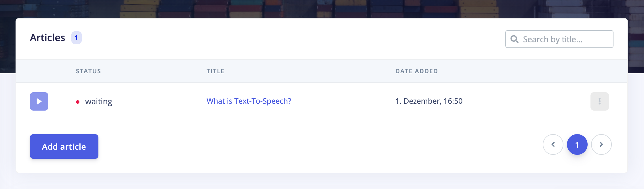This screenshot has width=644, height=189.
Task: Open the What is Text-To-Speech? article link
Action: 249,101
